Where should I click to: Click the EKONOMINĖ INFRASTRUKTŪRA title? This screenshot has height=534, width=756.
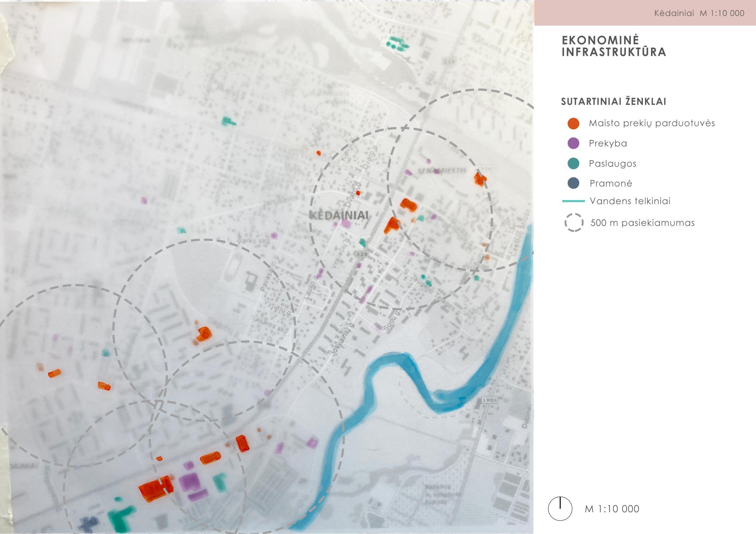pos(613,46)
